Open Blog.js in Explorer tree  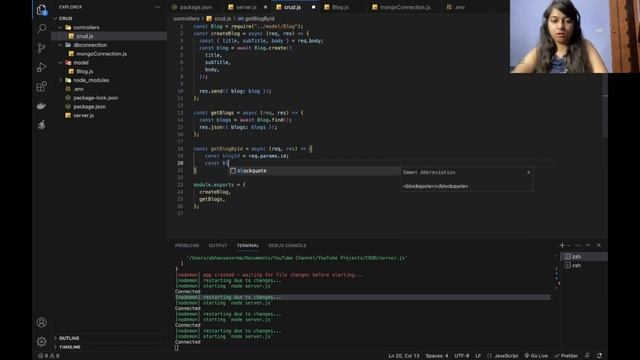(85, 71)
